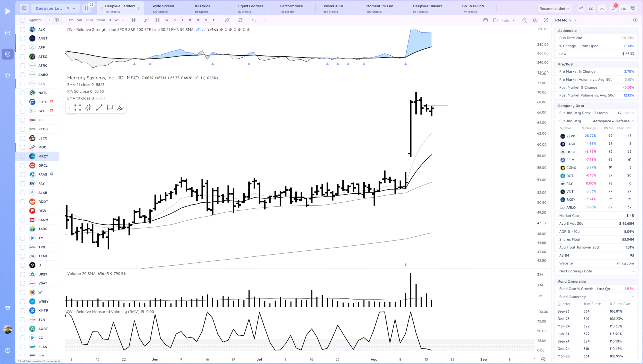Open the Power-DCR screen tab
This screenshot has height=364, width=643.
tap(333, 8)
